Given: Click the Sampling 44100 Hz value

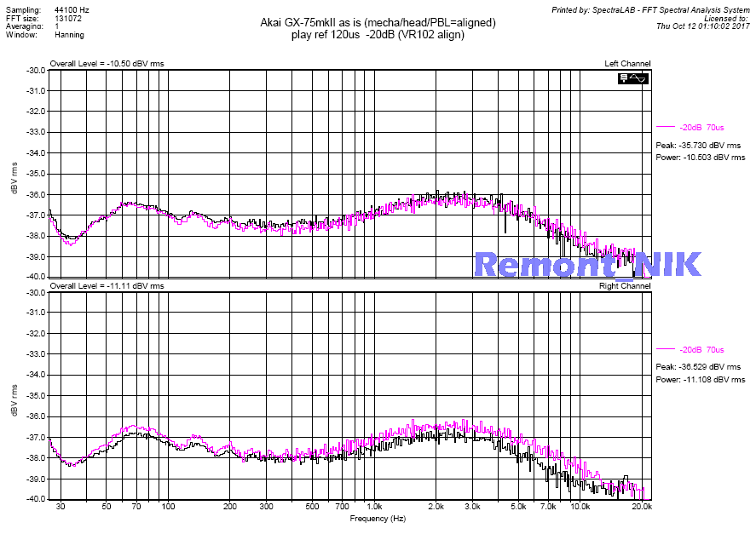Looking at the screenshot, I should point(72,9).
